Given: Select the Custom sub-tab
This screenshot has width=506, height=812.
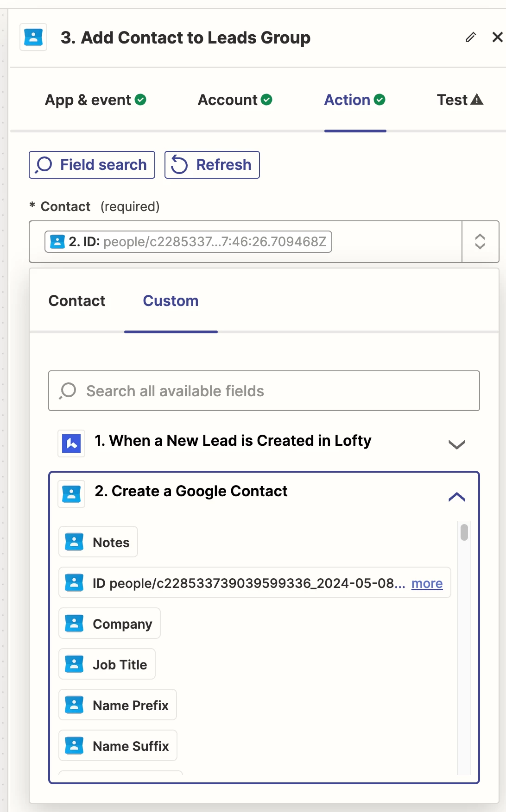Looking at the screenshot, I should click(171, 301).
